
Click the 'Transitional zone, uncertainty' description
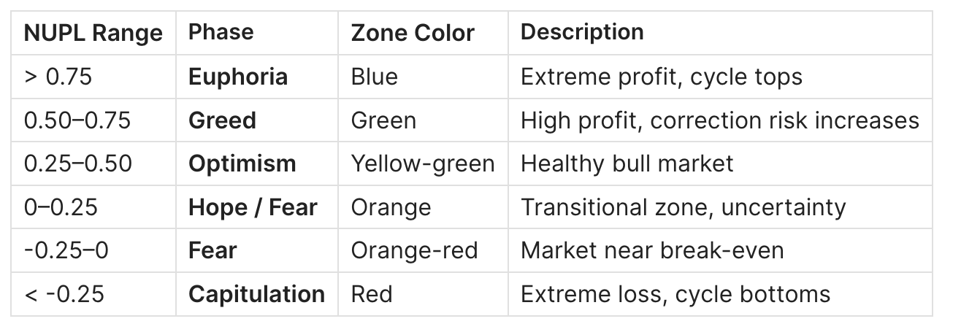pos(683,207)
